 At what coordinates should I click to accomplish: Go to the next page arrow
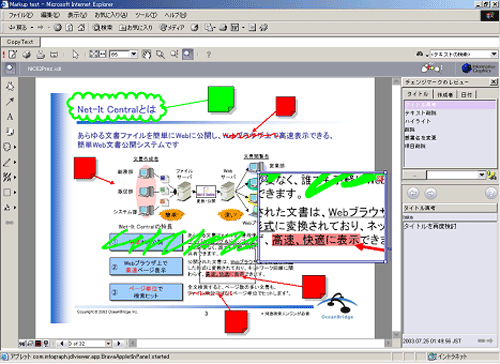click(x=119, y=343)
